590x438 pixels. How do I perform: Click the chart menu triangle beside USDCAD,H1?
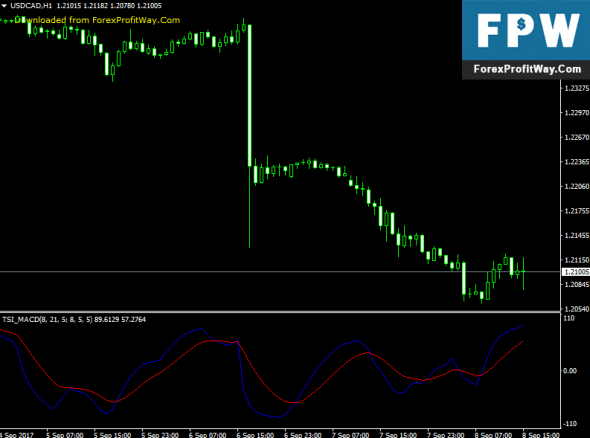click(x=4, y=6)
